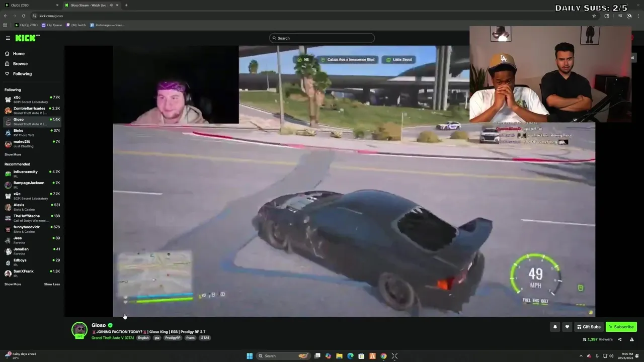The height and width of the screenshot is (362, 644).
Task: Open Jess recommended channel
Action: click(32, 240)
